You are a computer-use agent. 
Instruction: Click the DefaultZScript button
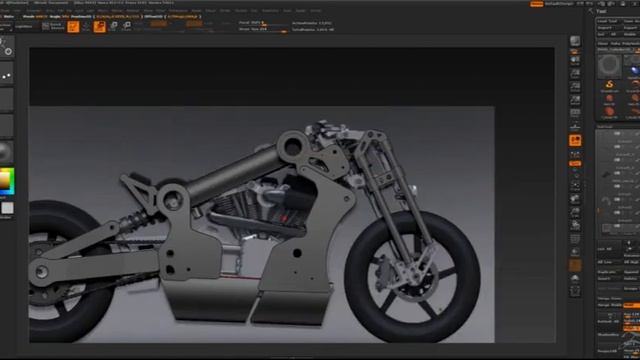[x=560, y=4]
